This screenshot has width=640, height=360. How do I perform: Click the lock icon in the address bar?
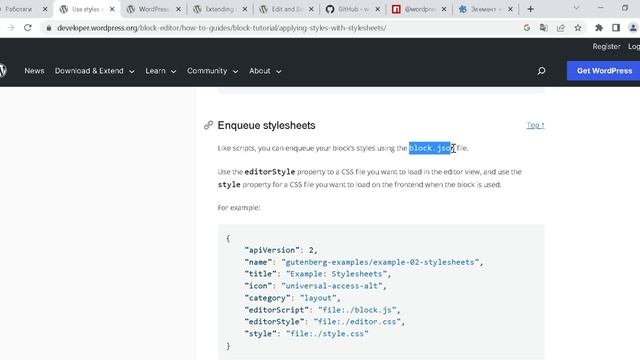pos(49,28)
